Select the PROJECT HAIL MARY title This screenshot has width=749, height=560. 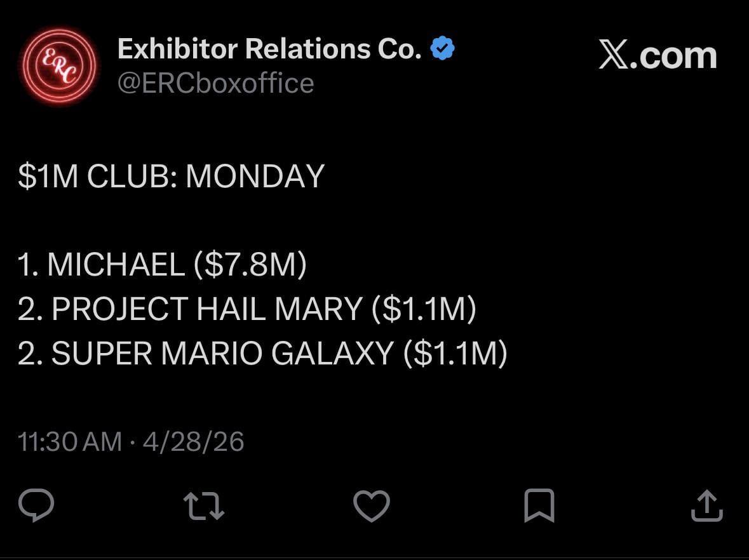(206, 309)
